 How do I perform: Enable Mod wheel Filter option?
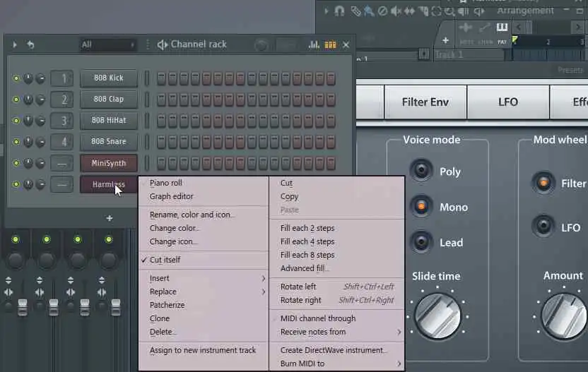(x=543, y=183)
